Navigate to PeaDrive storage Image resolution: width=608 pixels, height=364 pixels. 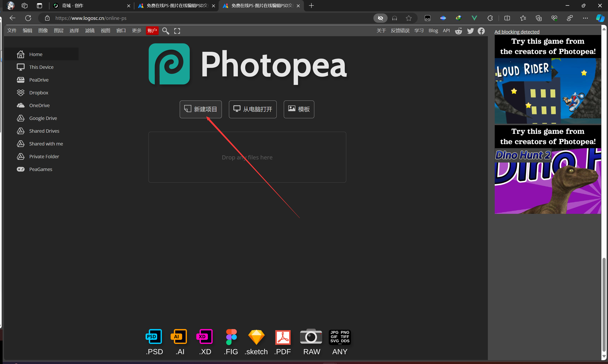(x=39, y=80)
